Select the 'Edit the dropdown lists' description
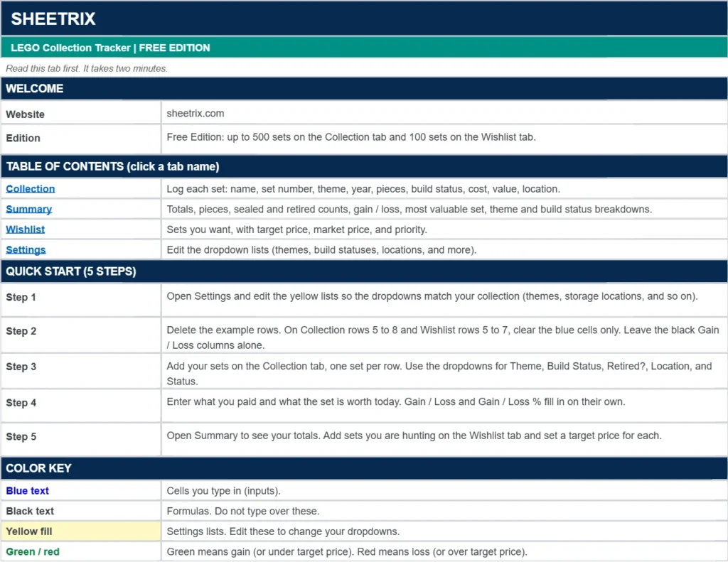Viewport: 728px width, 562px height. [444, 250]
